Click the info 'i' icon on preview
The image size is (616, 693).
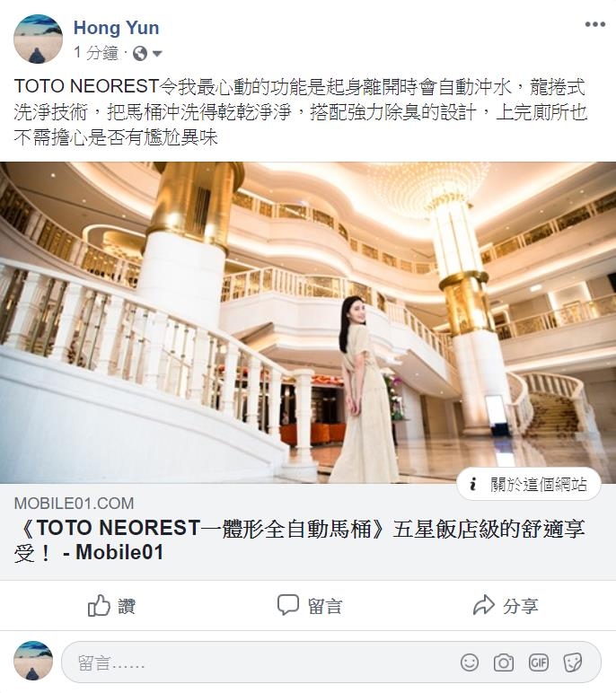[472, 485]
